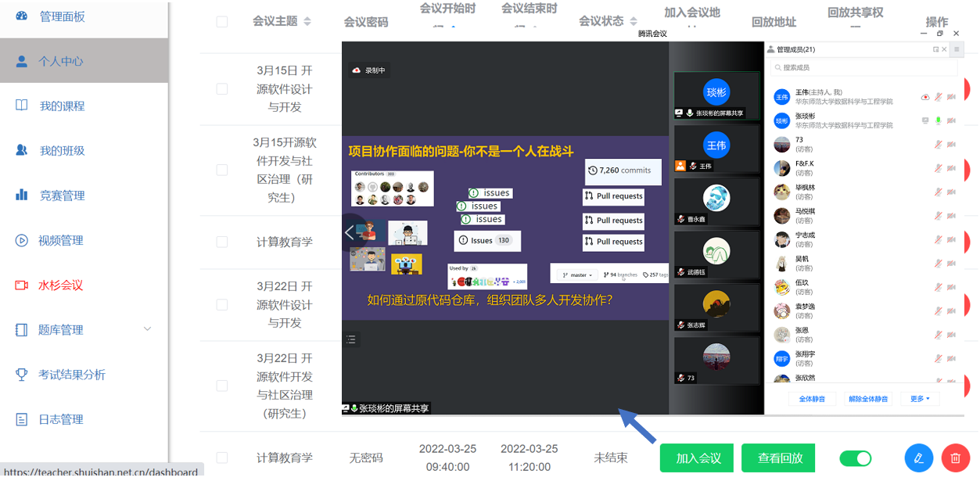Check the select-all checkbox in table header
The image size is (980, 481).
[x=223, y=22]
